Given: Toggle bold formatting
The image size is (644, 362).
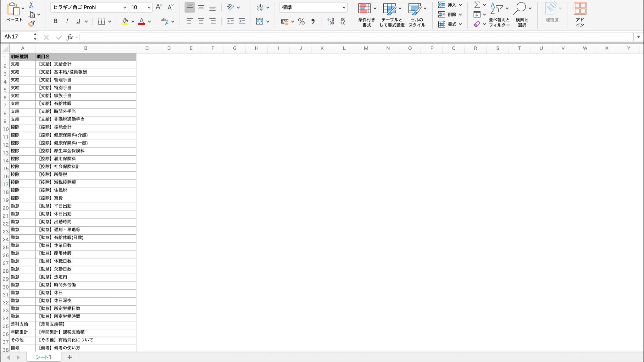Looking at the screenshot, I should click(56, 21).
